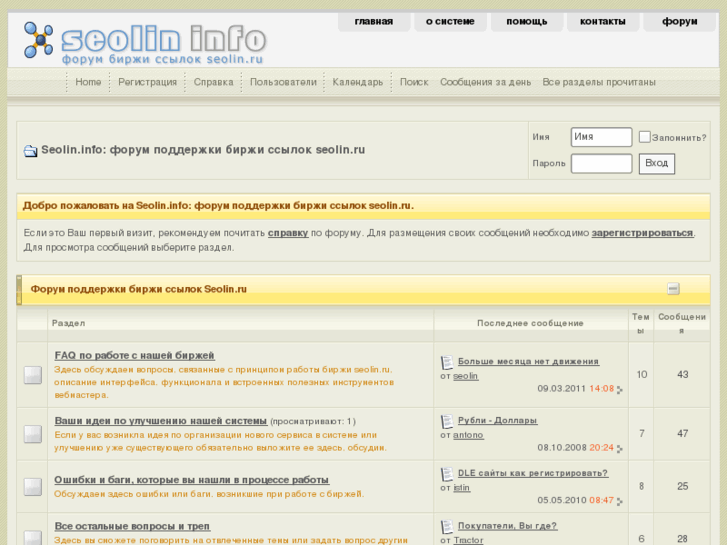
Task: Open topic Покупатели, Вы где?
Action: [508, 526]
